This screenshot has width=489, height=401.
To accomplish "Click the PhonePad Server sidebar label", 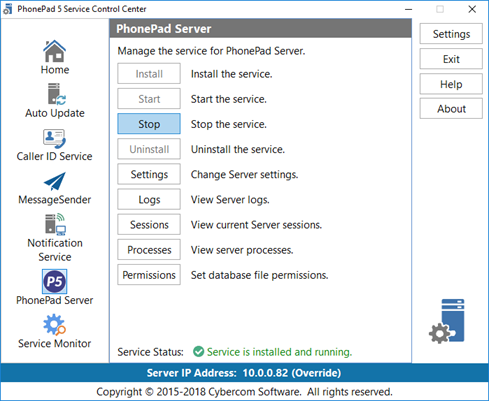I will coord(54,300).
